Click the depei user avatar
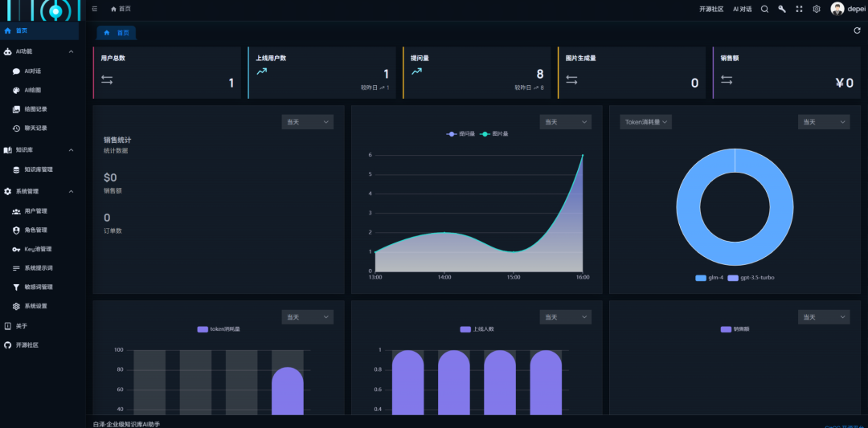 coord(837,9)
